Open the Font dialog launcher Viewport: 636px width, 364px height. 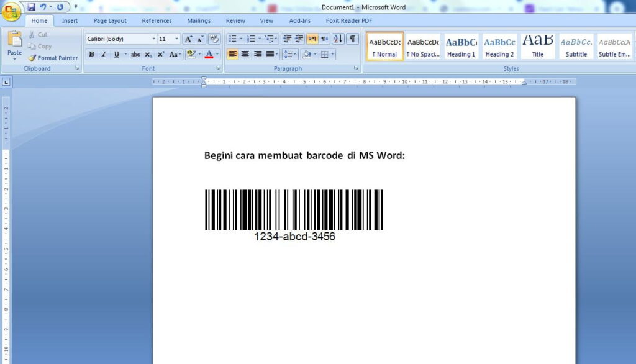coord(218,68)
